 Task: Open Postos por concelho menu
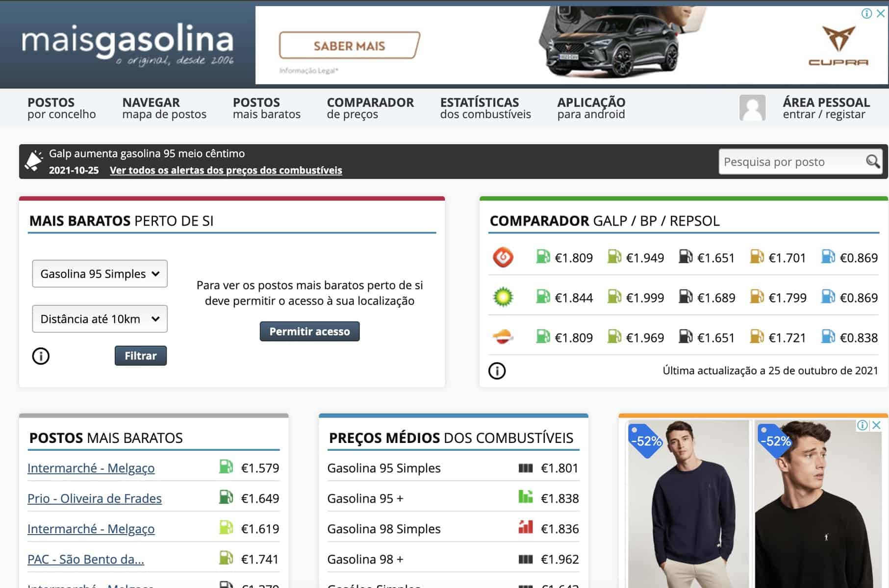tap(61, 108)
